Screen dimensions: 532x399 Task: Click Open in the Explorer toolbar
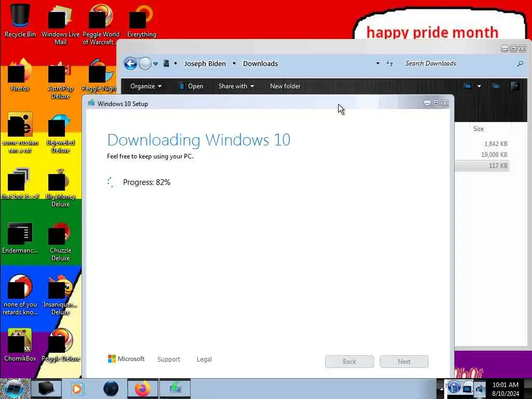[191, 86]
